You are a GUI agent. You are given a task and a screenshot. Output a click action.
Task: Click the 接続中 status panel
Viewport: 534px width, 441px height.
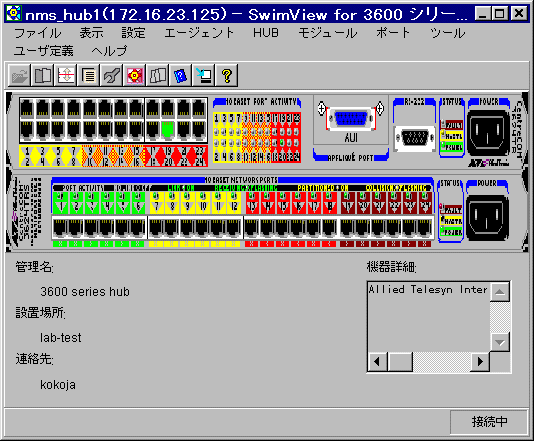click(489, 422)
